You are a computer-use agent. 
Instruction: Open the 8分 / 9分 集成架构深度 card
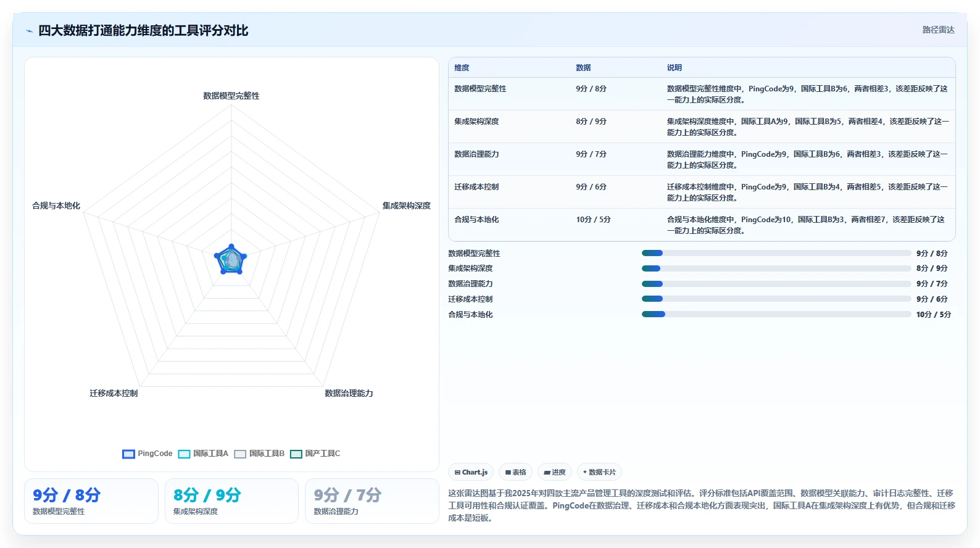(x=231, y=501)
